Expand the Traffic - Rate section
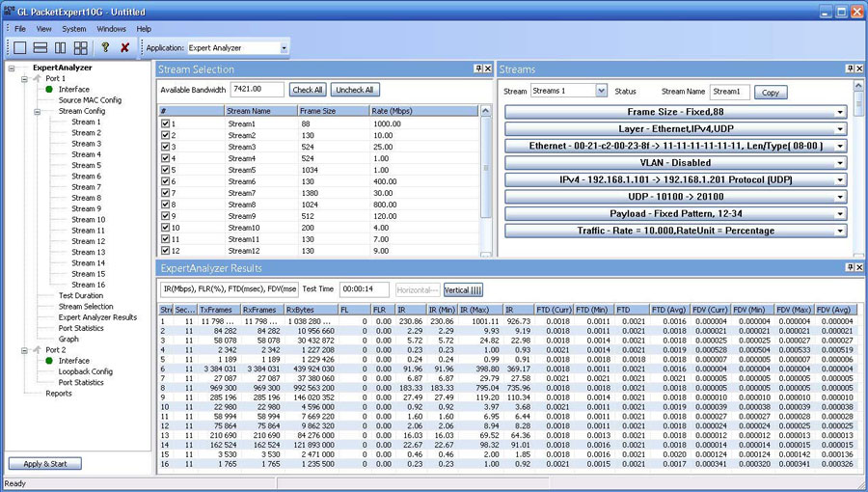 [x=676, y=231]
